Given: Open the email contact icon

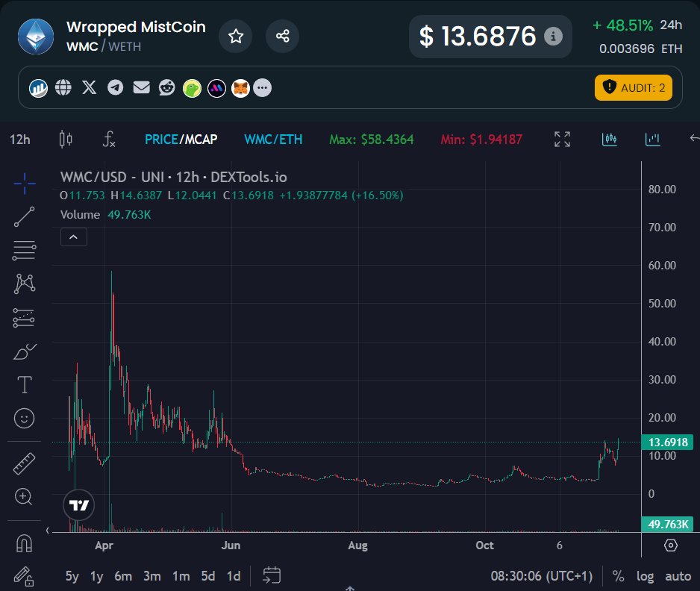Looking at the screenshot, I should [x=142, y=87].
